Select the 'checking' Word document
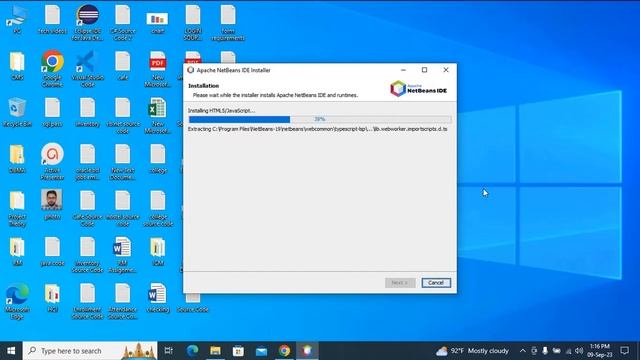 click(158, 298)
